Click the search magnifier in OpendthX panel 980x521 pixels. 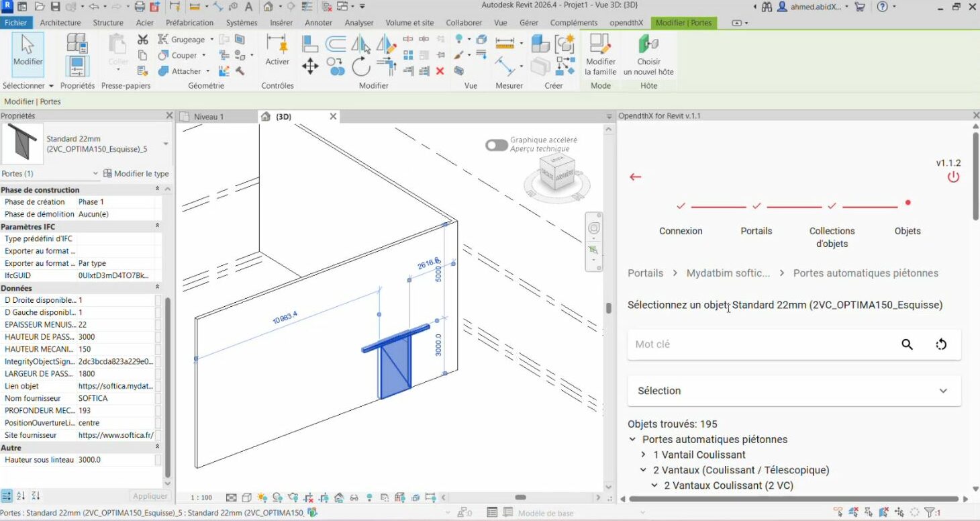pos(907,344)
